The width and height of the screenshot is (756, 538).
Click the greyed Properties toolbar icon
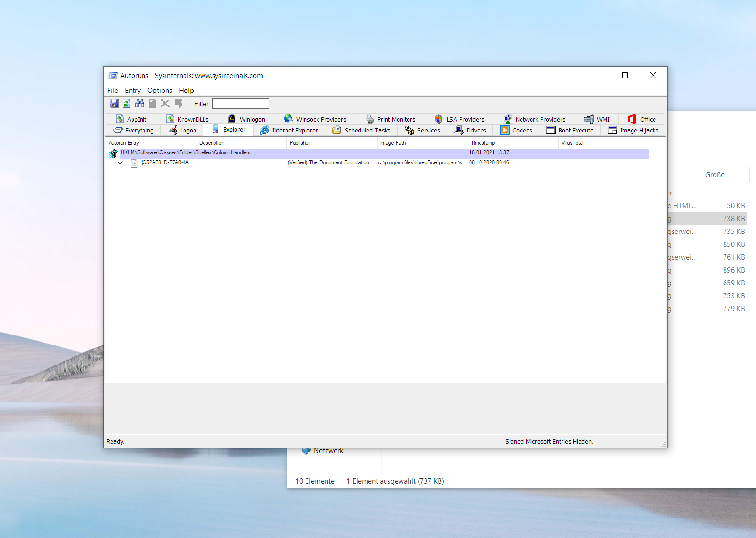(x=153, y=103)
